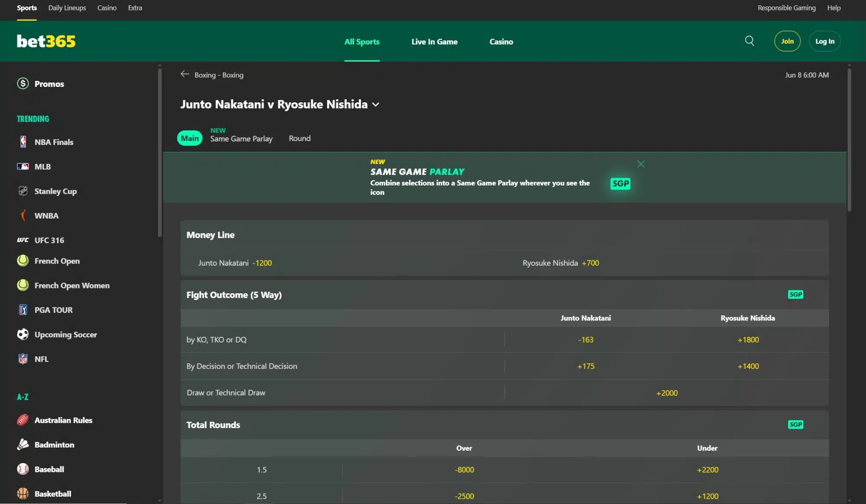866x504 pixels.
Task: Click the Join button
Action: tap(787, 41)
